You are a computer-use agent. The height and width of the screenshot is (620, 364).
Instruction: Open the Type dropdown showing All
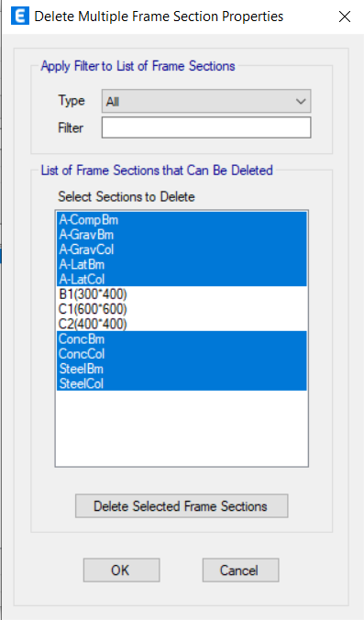pos(206,101)
